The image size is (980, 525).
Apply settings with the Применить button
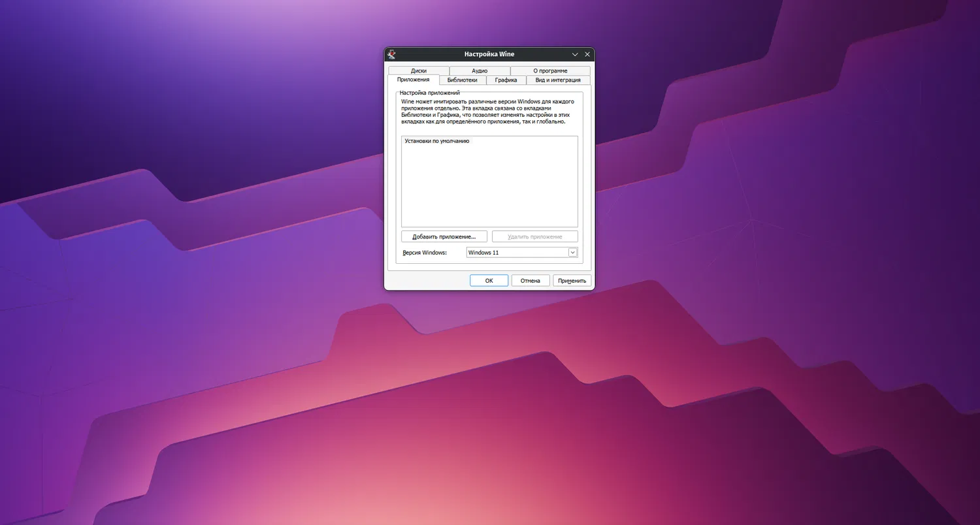coord(571,280)
